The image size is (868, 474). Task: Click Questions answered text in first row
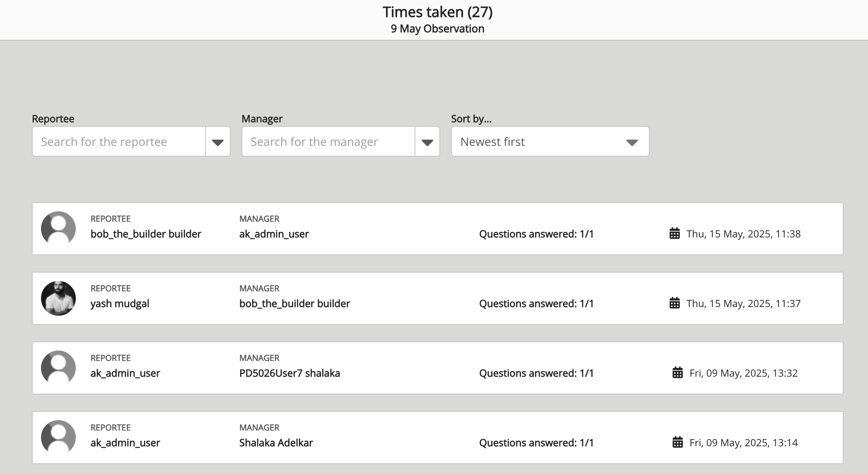[x=536, y=234]
